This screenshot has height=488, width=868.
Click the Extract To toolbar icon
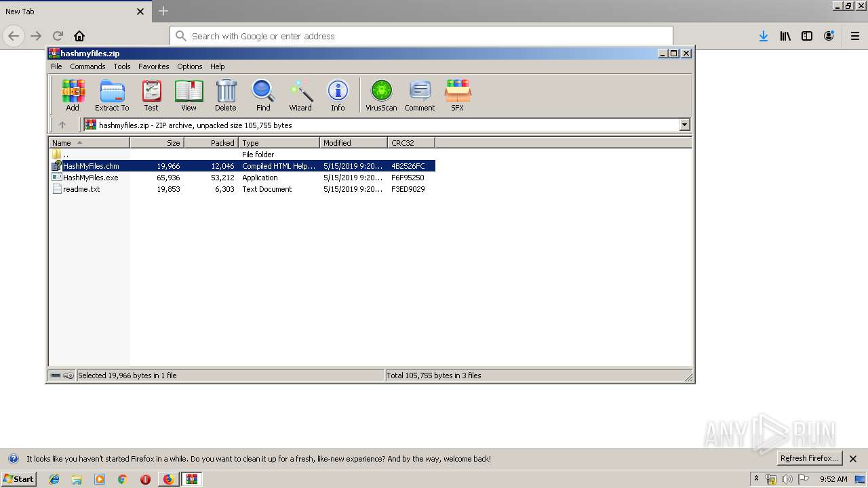pos(112,95)
